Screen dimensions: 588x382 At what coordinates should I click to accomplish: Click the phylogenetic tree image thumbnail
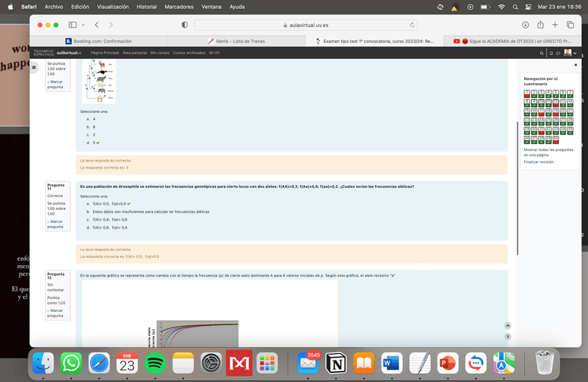[x=99, y=81]
